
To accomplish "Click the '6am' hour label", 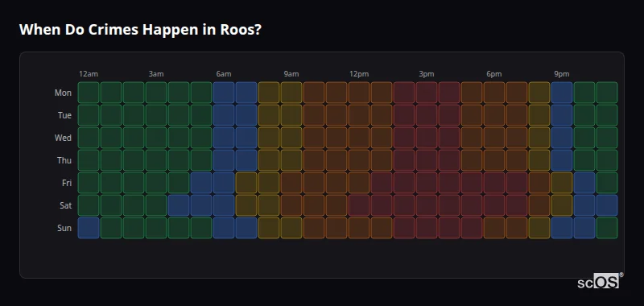I will click(224, 74).
